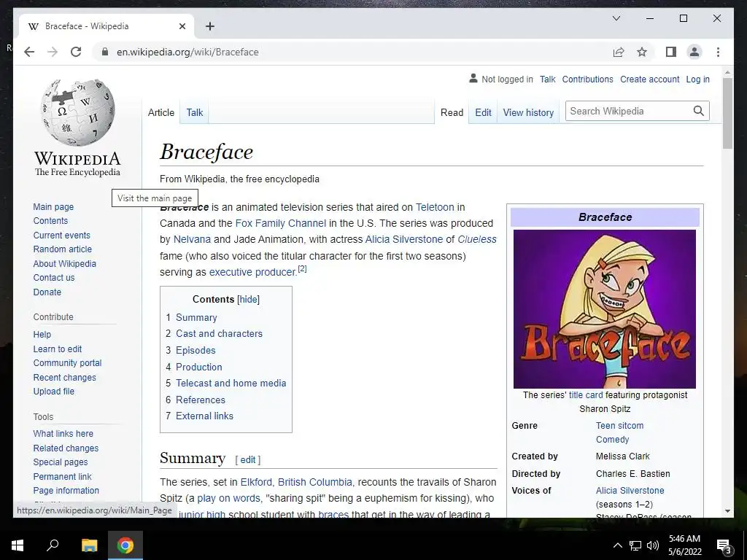Follow the British Columbia link
The width and height of the screenshot is (747, 560).
pos(315,482)
